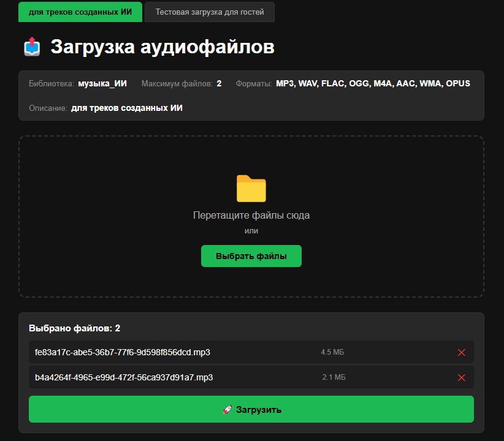This screenshot has height=441, width=504.
Task: Click the 'Выбрать файлы' button
Action: [251, 256]
